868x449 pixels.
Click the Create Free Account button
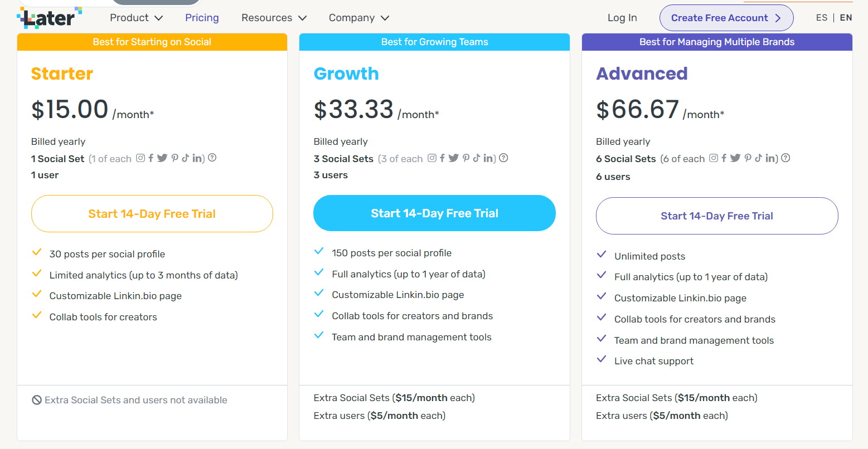click(x=726, y=18)
